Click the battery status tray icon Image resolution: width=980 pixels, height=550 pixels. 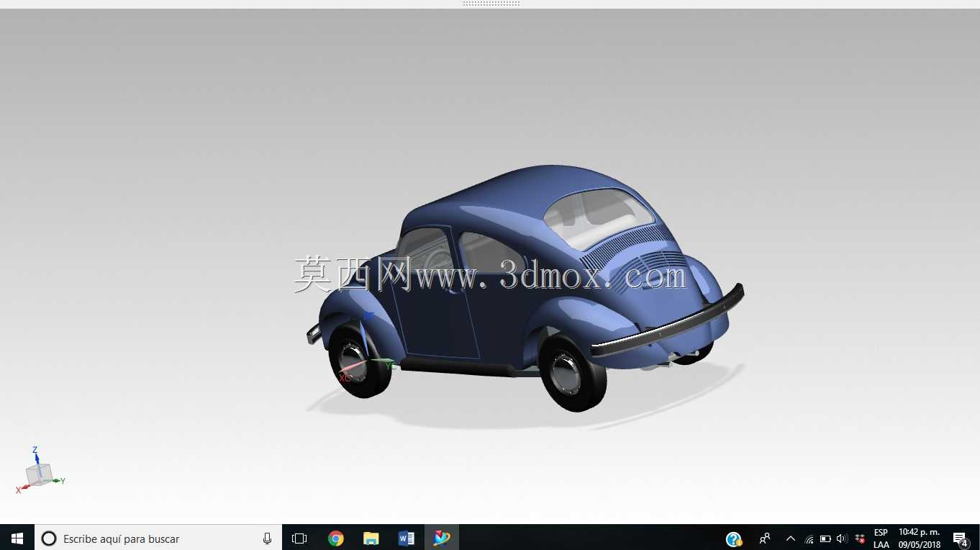click(825, 538)
